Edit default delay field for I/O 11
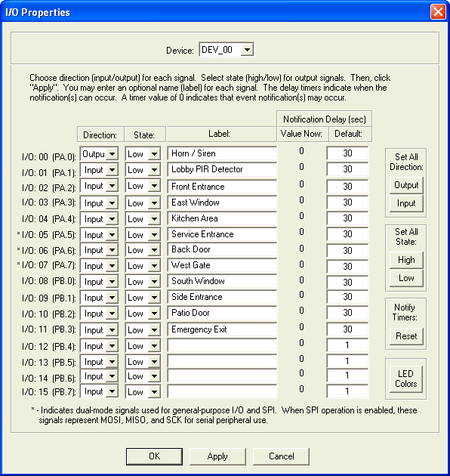This screenshot has width=450, height=476. (348, 329)
